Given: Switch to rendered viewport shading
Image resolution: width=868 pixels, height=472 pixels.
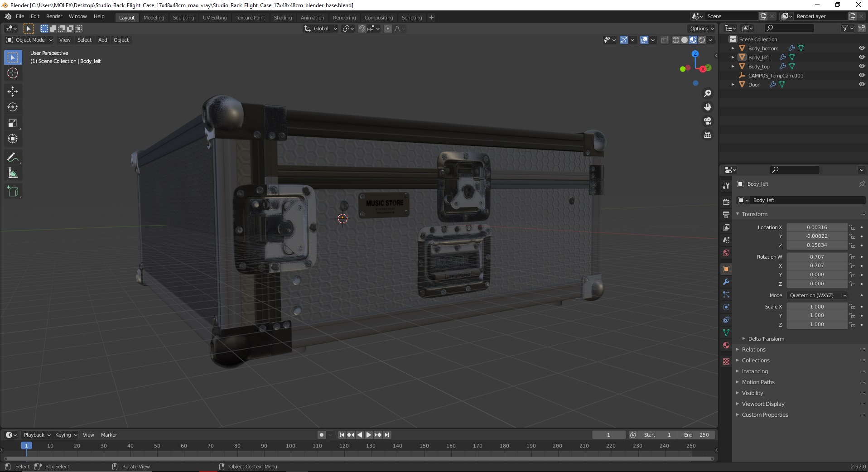Looking at the screenshot, I should pos(702,40).
